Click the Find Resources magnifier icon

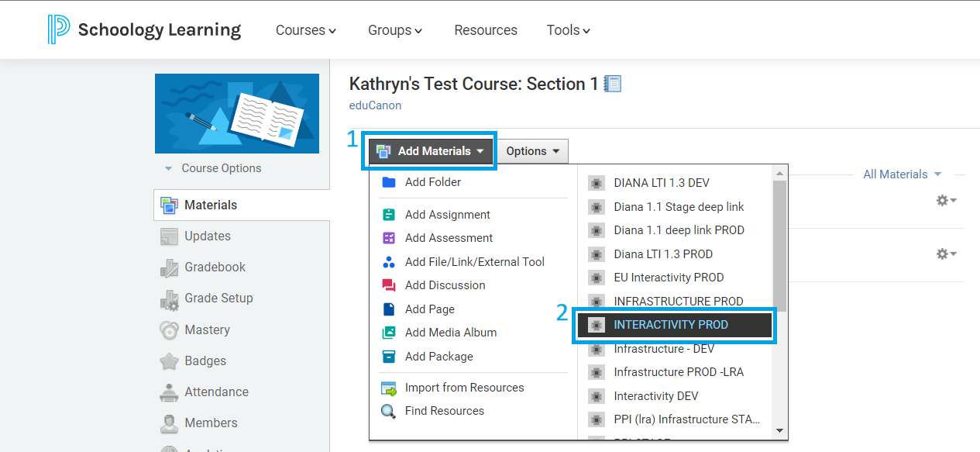388,412
